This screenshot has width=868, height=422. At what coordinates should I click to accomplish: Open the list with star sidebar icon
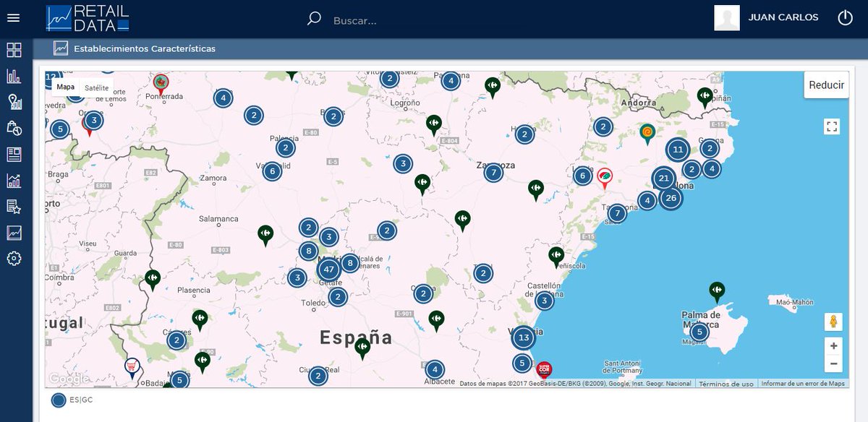14,207
